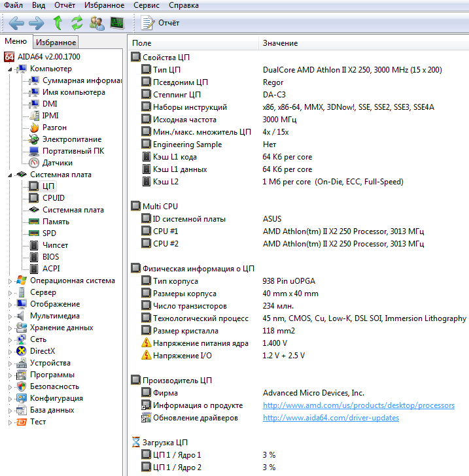The height and width of the screenshot is (476, 469).
Task: Click the SPD memory icon
Action: coord(34,233)
